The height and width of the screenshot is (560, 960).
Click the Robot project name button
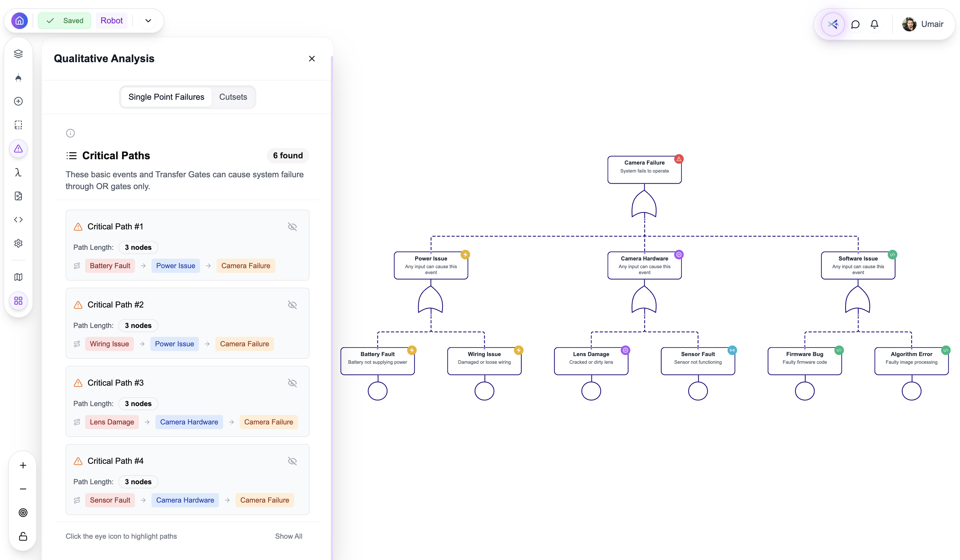point(111,21)
